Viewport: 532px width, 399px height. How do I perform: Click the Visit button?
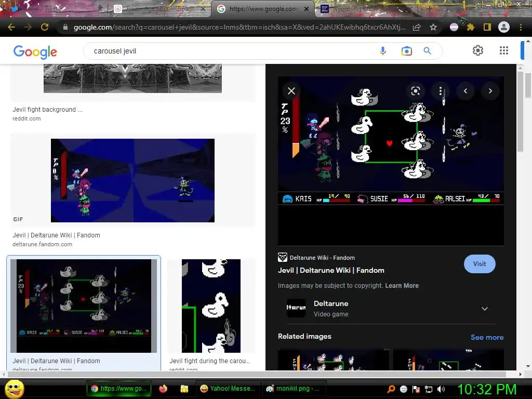480,263
